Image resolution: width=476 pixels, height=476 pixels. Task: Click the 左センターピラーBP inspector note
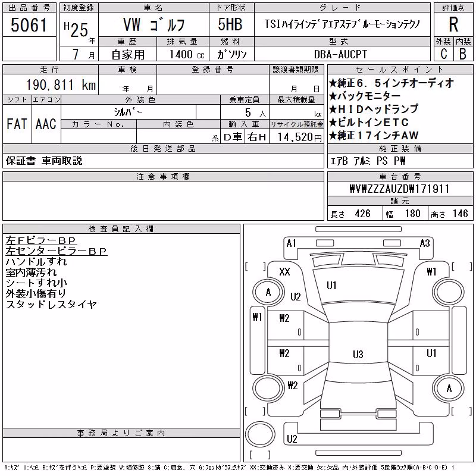pyautogui.click(x=57, y=251)
